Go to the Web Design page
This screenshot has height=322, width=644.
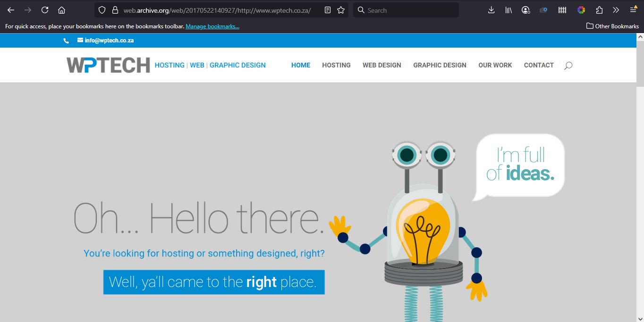(381, 65)
